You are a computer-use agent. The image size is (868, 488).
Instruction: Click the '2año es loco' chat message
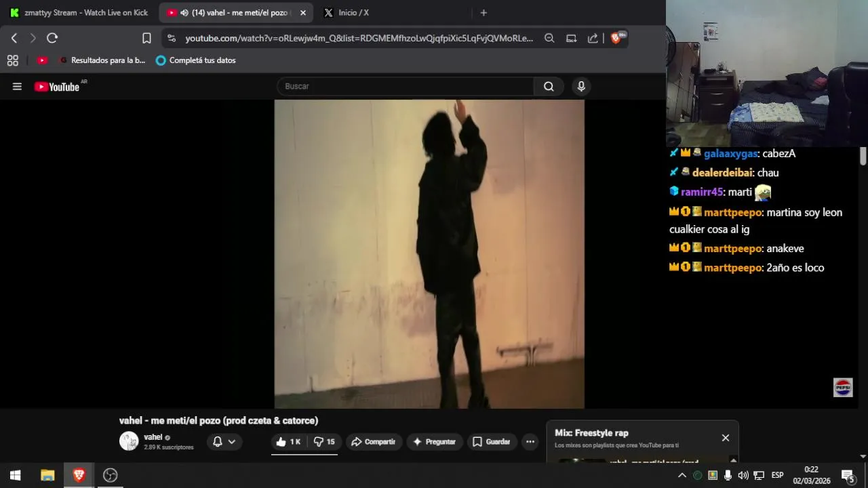795,268
